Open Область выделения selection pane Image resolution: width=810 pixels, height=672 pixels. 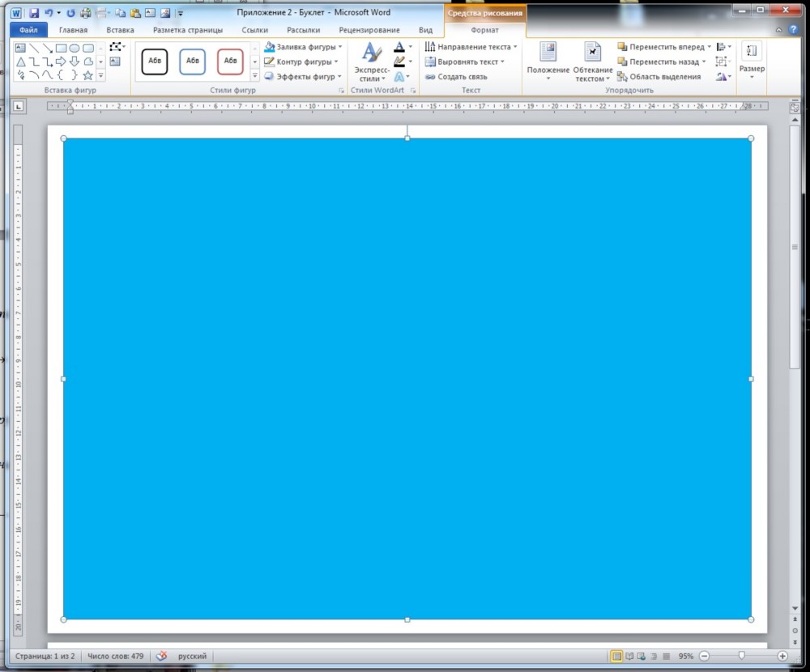659,77
